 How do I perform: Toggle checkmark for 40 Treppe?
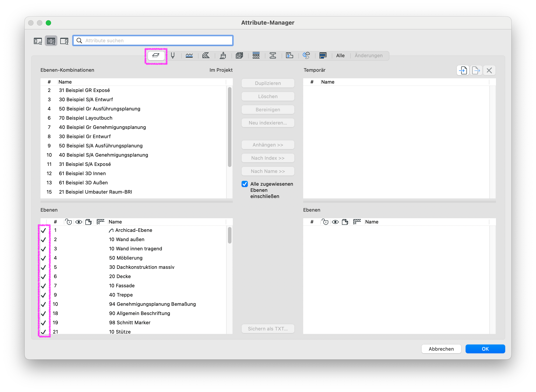[43, 295]
